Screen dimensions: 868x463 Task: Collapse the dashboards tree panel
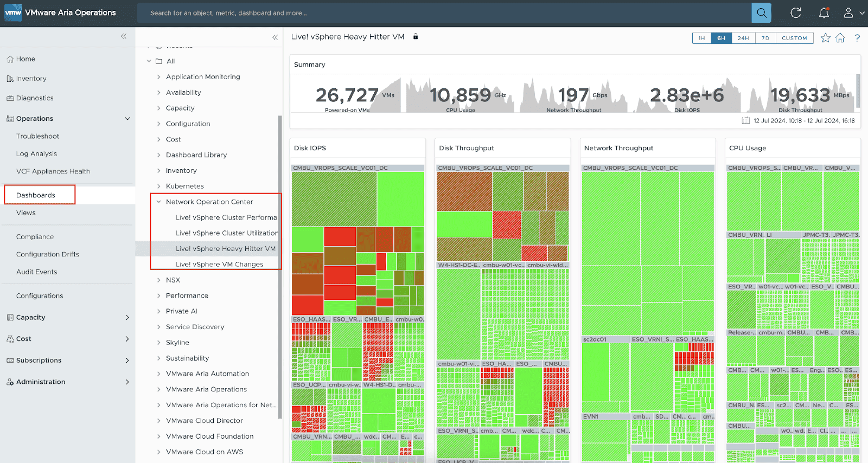275,37
